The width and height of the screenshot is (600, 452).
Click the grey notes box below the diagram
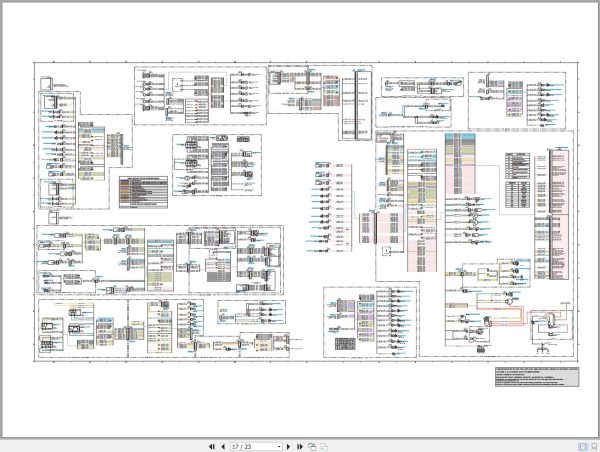coord(537,377)
